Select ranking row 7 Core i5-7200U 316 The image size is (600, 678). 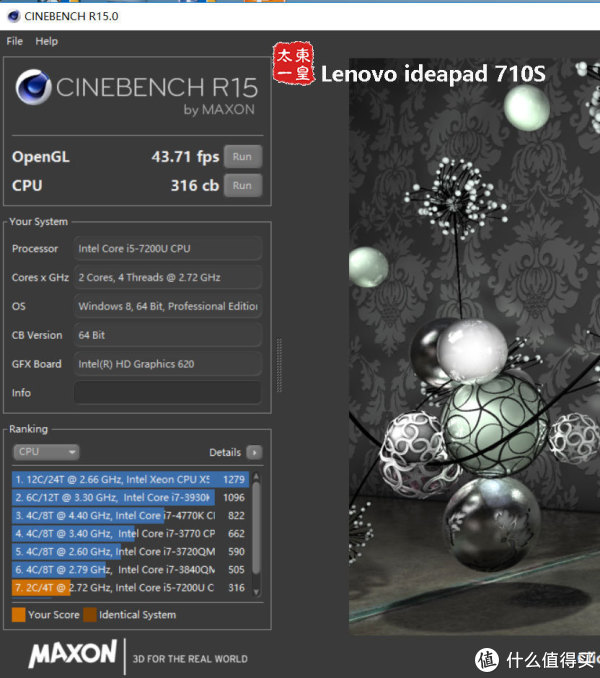click(131, 588)
